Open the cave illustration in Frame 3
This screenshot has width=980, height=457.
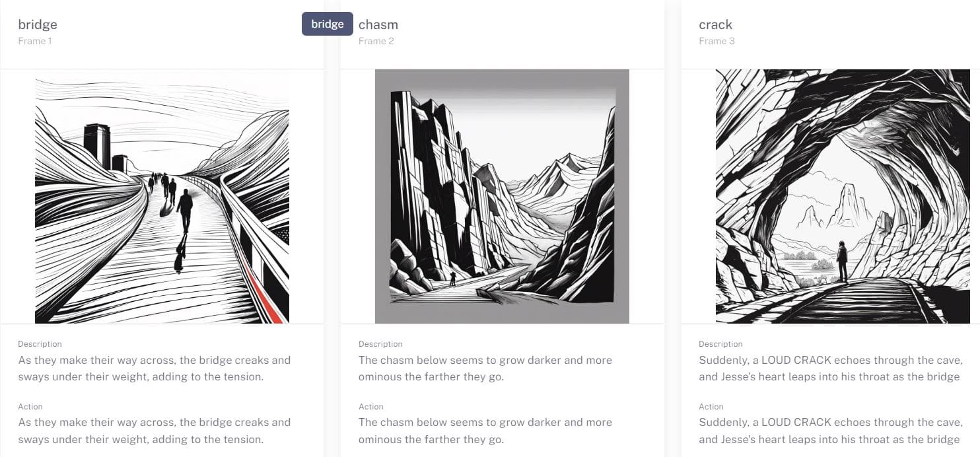(843, 196)
